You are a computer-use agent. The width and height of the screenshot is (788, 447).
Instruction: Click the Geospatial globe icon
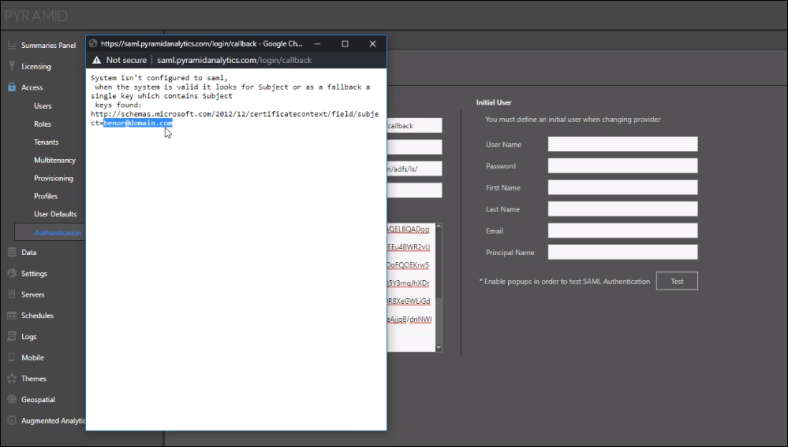pos(12,400)
